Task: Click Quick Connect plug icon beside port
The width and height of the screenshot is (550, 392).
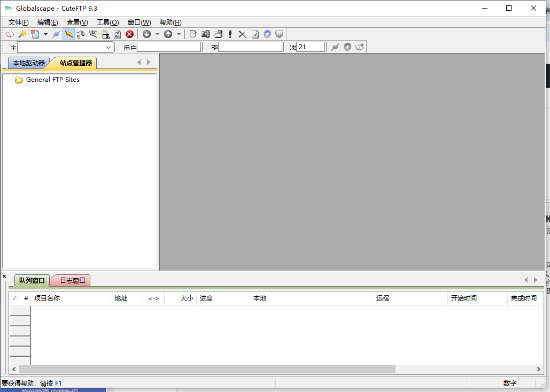Action: click(335, 47)
